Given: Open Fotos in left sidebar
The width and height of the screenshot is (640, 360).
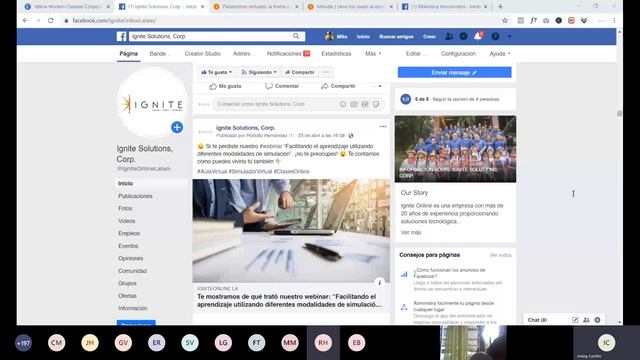Looking at the screenshot, I should 125,208.
